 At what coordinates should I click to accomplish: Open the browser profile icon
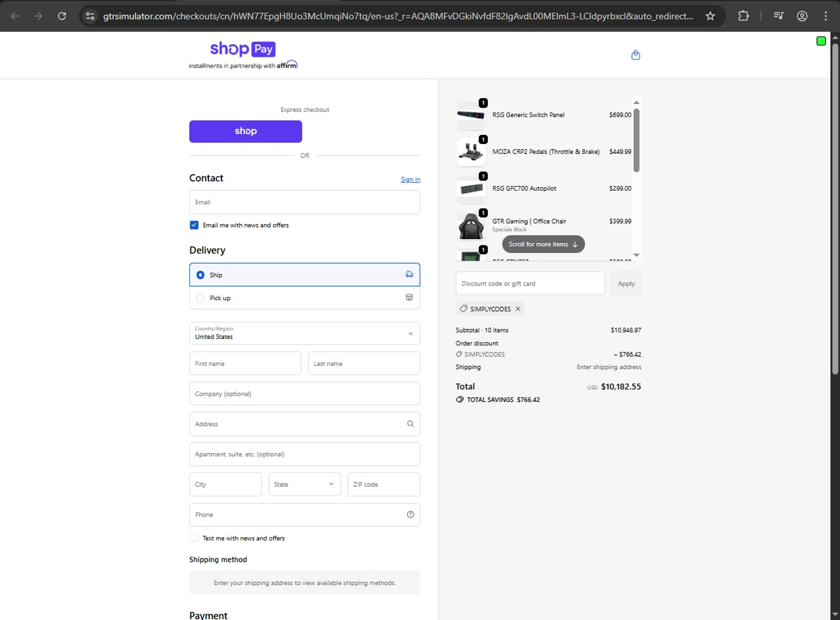802,16
